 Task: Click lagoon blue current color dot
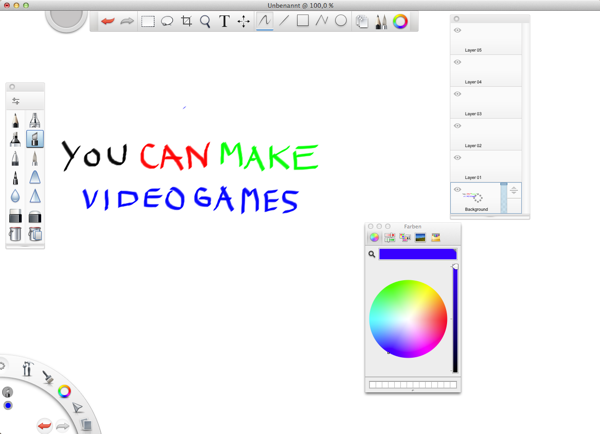point(8,405)
